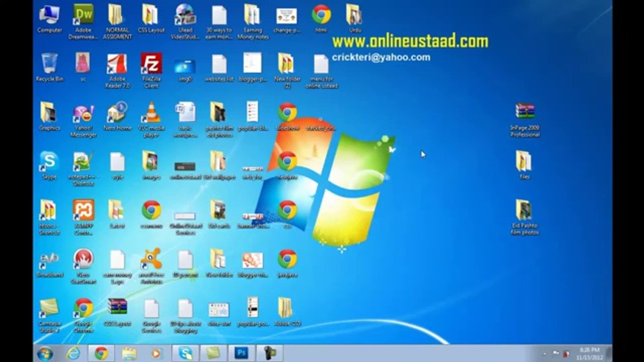Screen dimensions: 644x362
Task: Open the Recycle Bin
Action: (49, 67)
